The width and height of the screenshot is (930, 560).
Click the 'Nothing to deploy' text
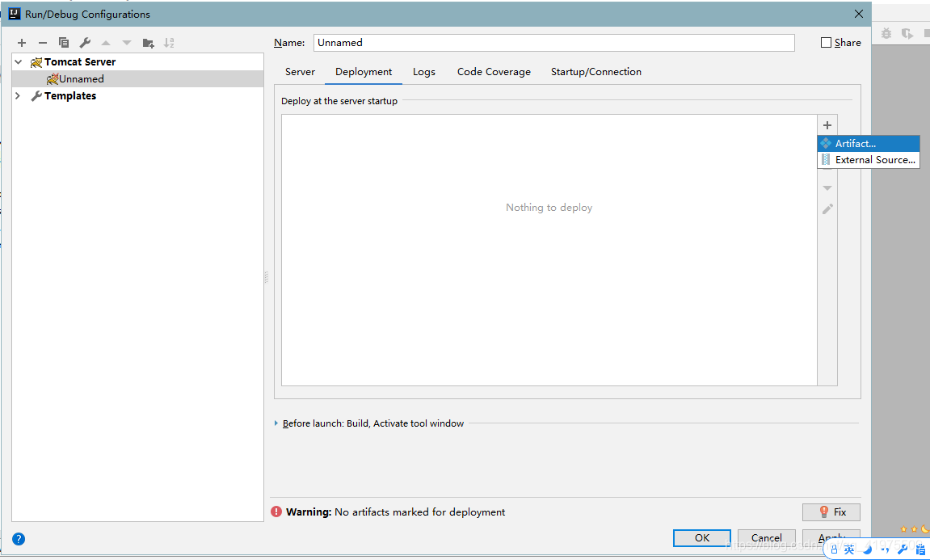coord(549,208)
